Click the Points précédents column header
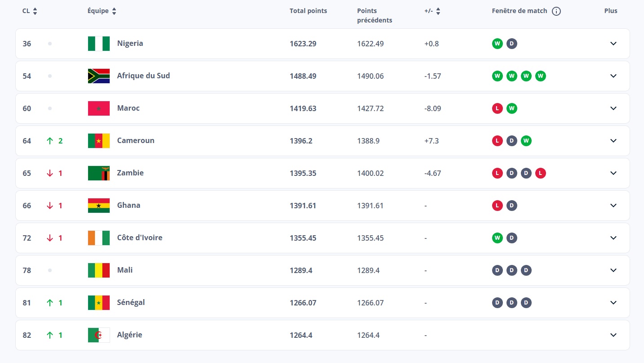This screenshot has height=363, width=644. 374,15
